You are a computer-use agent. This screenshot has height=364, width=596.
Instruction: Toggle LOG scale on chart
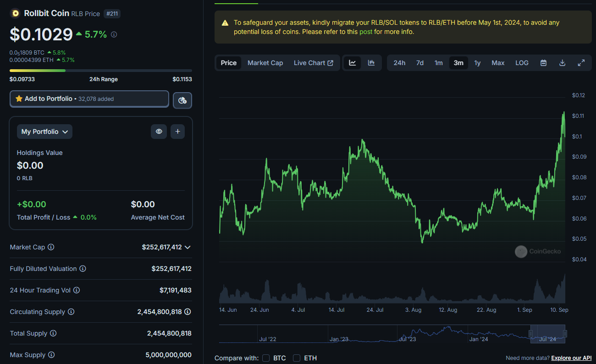point(522,63)
